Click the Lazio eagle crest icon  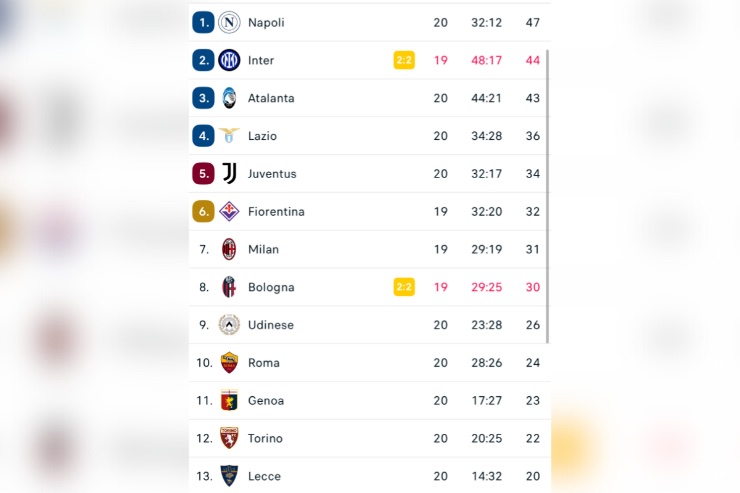pos(230,136)
